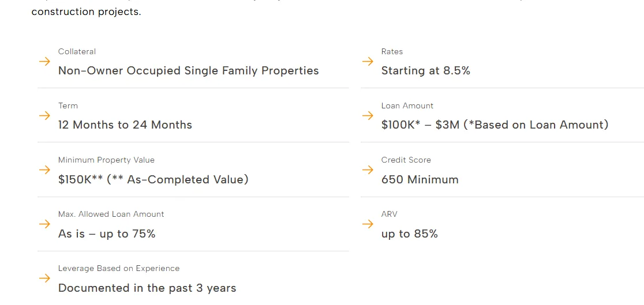The width and height of the screenshot is (644, 305).
Task: Select the Non-Owner Occupied Single Family Properties text
Action: (188, 71)
